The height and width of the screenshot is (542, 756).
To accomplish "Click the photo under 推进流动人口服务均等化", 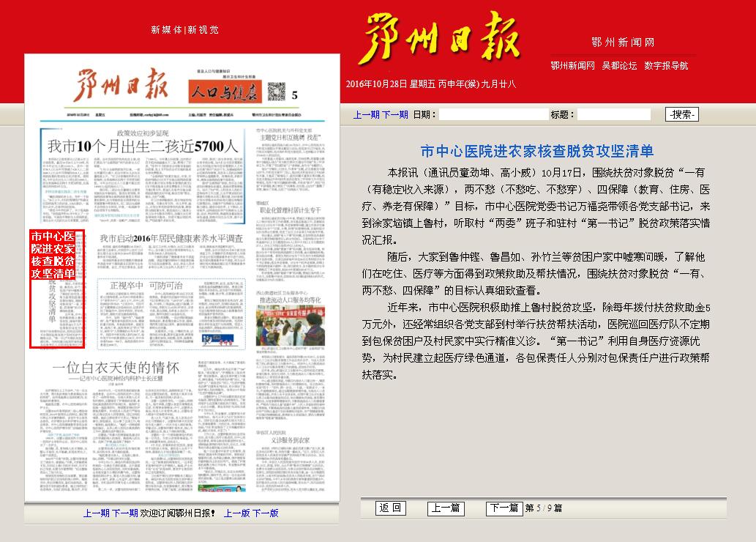I will 291,325.
